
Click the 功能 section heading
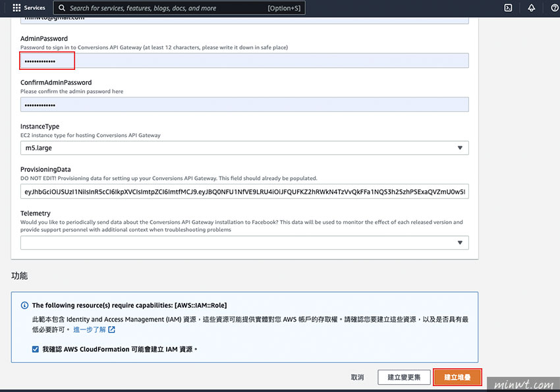coord(20,276)
